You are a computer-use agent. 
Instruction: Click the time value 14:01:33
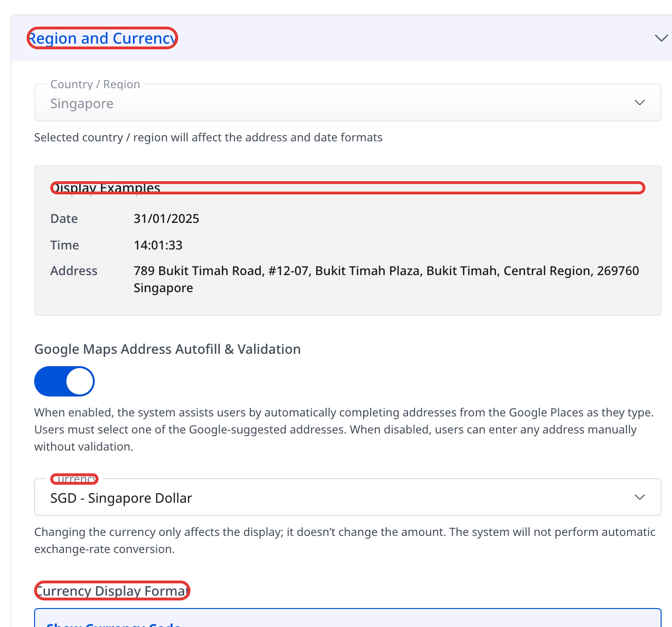click(158, 245)
